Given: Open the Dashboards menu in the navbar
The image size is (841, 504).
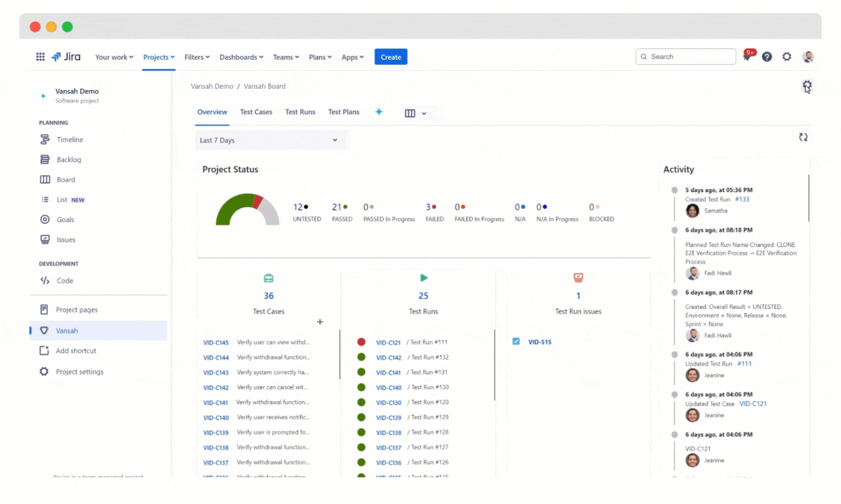Looking at the screenshot, I should 241,57.
